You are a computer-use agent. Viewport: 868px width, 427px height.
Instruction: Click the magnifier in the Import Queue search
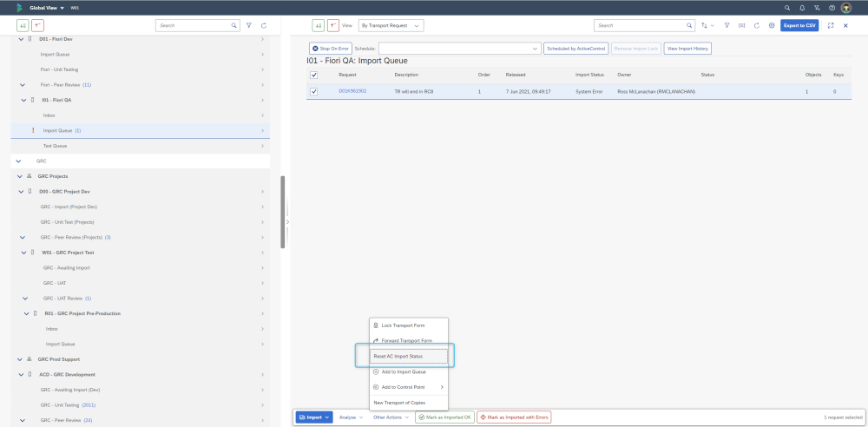689,25
